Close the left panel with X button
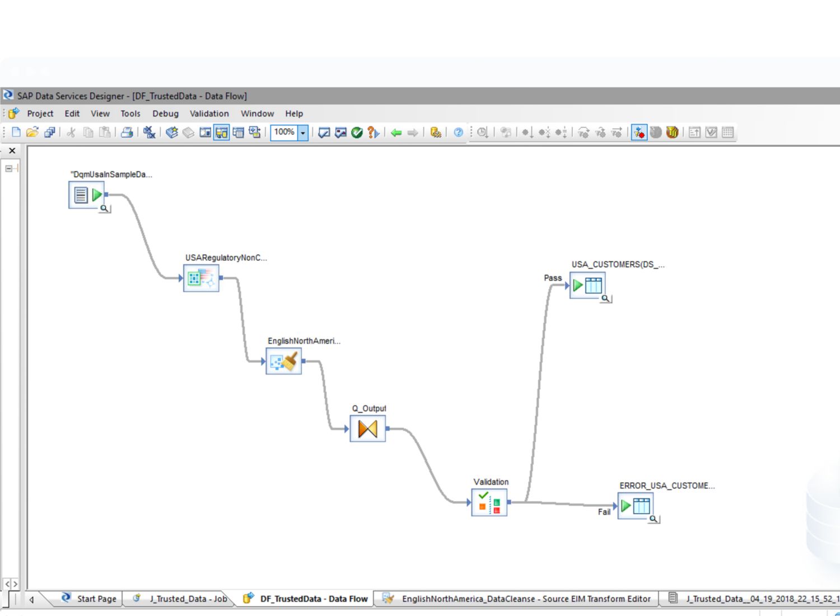 point(12,151)
